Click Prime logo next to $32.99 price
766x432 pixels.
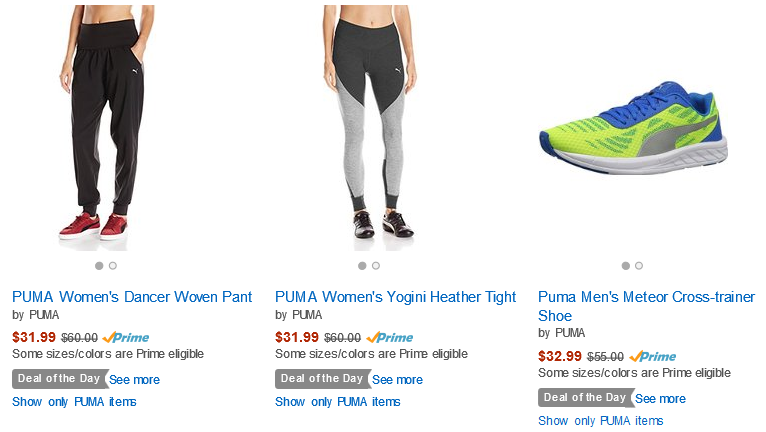653,357
